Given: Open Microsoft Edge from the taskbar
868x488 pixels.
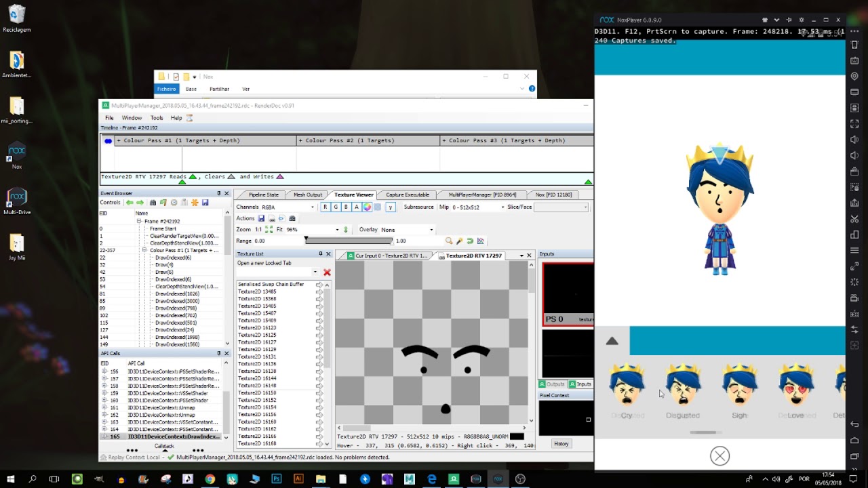Looking at the screenshot, I should pos(431,479).
